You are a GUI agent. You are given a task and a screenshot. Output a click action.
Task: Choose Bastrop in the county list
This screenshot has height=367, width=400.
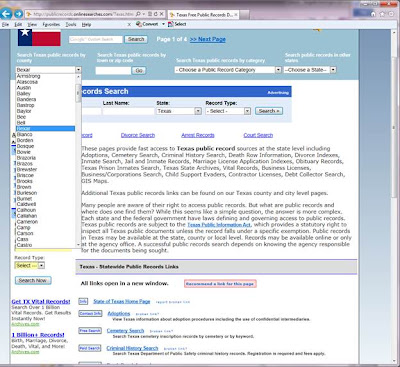pyautogui.click(x=45, y=105)
